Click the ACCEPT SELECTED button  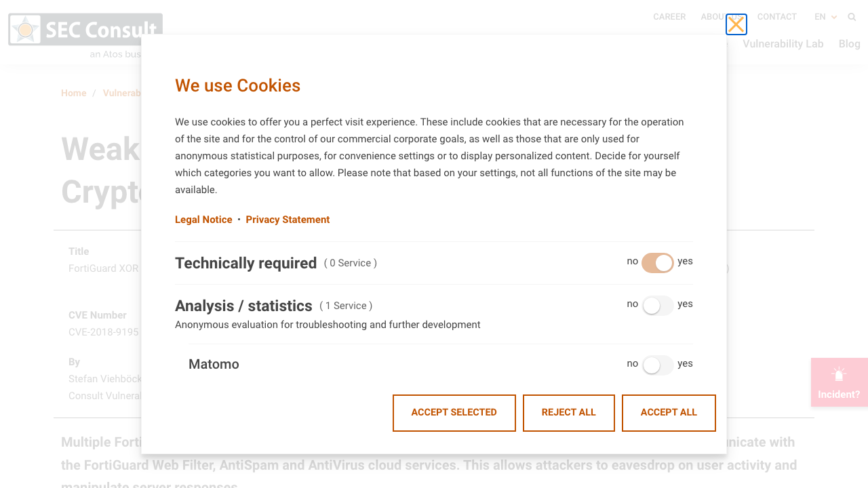click(x=454, y=413)
